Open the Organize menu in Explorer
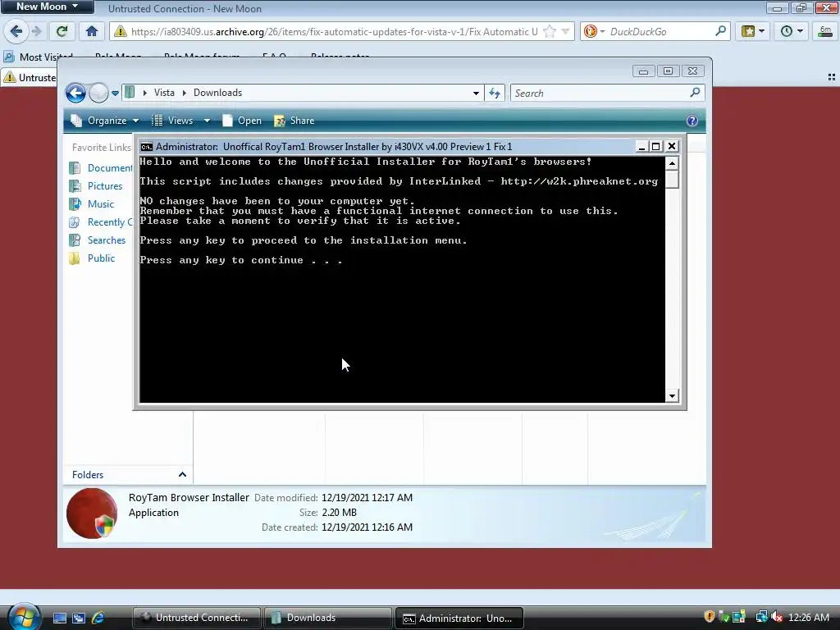Viewport: 840px width, 630px height. point(105,121)
